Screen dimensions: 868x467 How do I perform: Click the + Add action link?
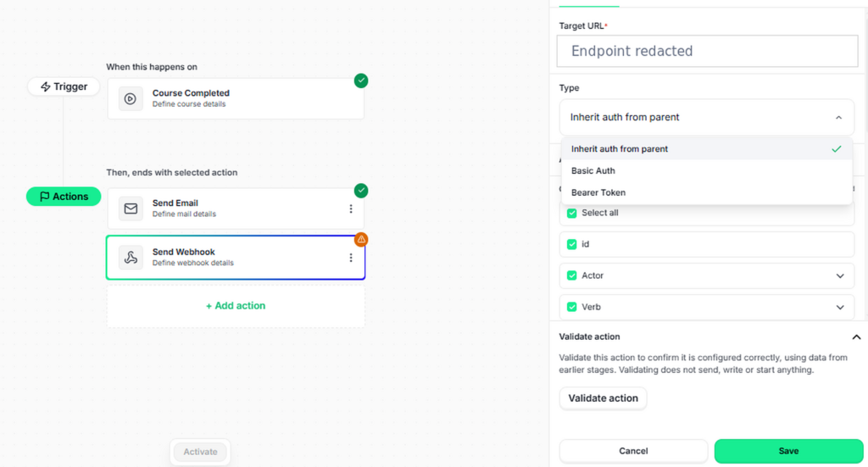(236, 305)
